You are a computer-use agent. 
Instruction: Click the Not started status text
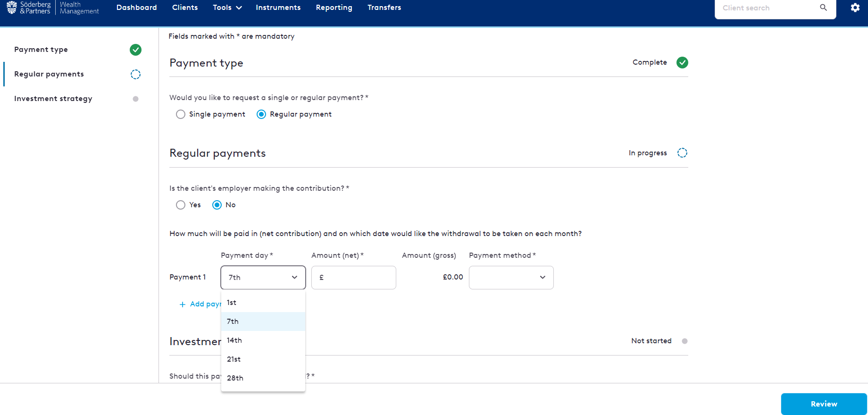(651, 341)
